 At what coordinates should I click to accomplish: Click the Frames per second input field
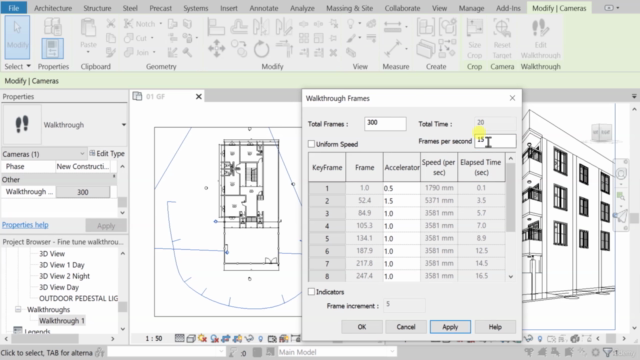[x=495, y=141]
